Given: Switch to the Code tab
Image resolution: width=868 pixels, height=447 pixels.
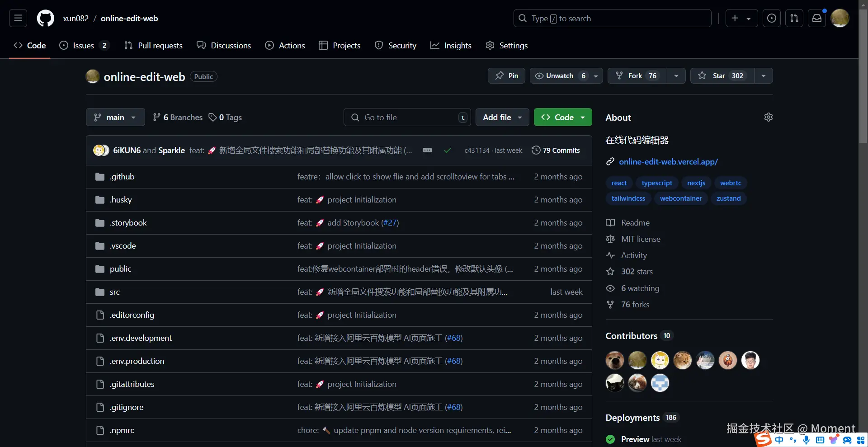Looking at the screenshot, I should coord(30,45).
